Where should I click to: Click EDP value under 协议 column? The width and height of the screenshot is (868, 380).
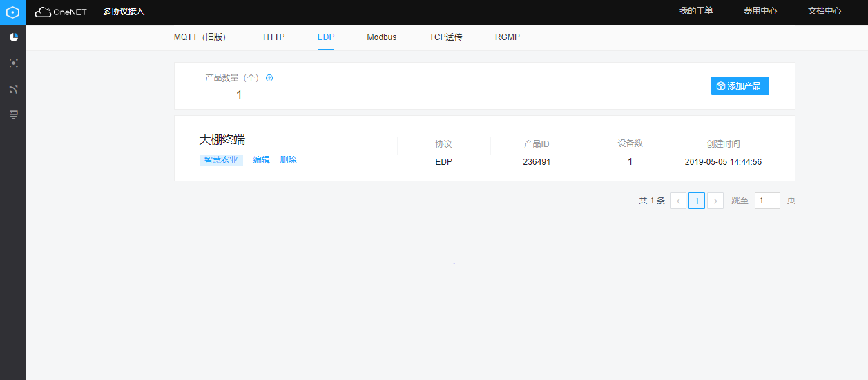click(x=443, y=162)
